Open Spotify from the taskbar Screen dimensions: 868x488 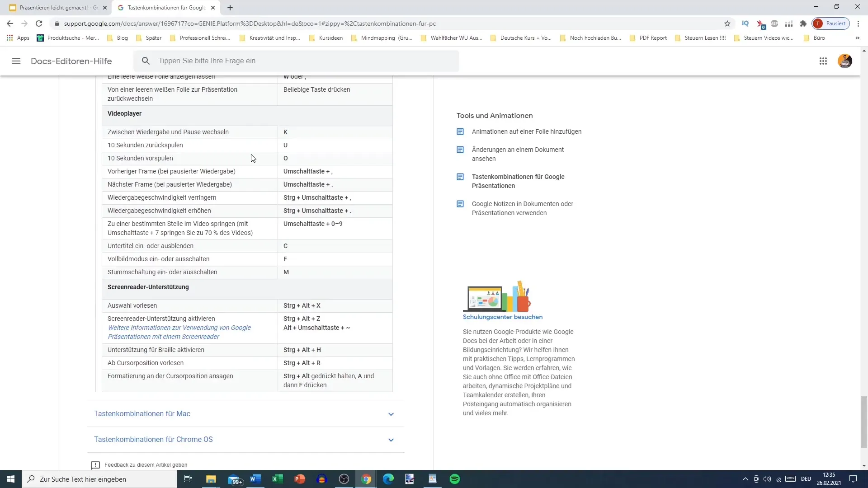pos(455,479)
